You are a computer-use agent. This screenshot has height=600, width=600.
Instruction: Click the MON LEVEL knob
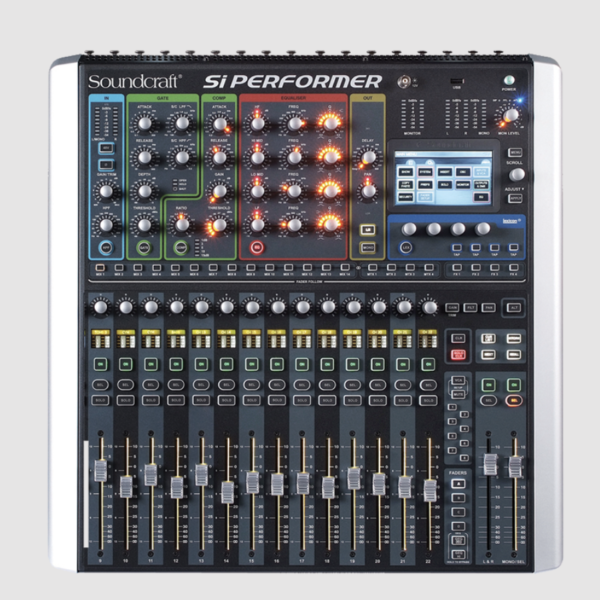click(511, 115)
